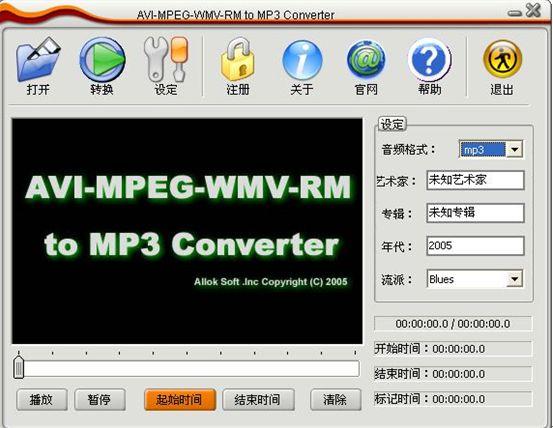The image size is (553, 428).
Task: Expand the 音频格式 mp3 dropdown arrow
Action: point(515,149)
